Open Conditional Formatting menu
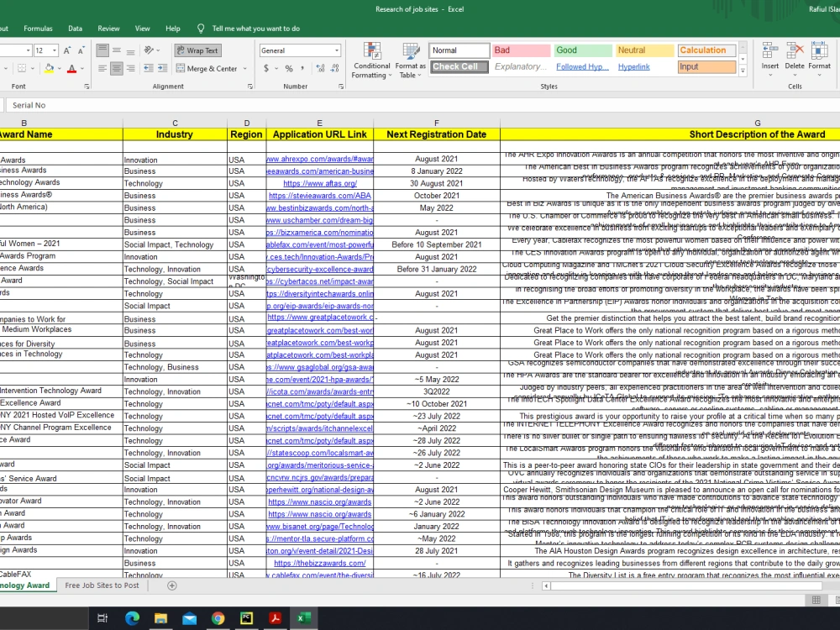840x630 pixels. pyautogui.click(x=371, y=61)
